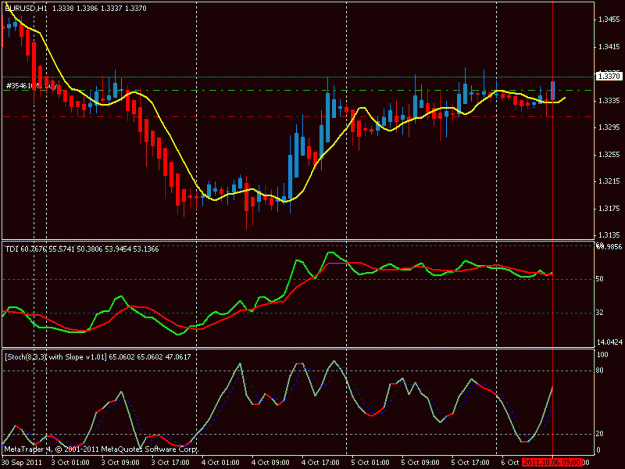Click the 1.3135 price scale label
This screenshot has height=469, width=625.
pos(609,235)
